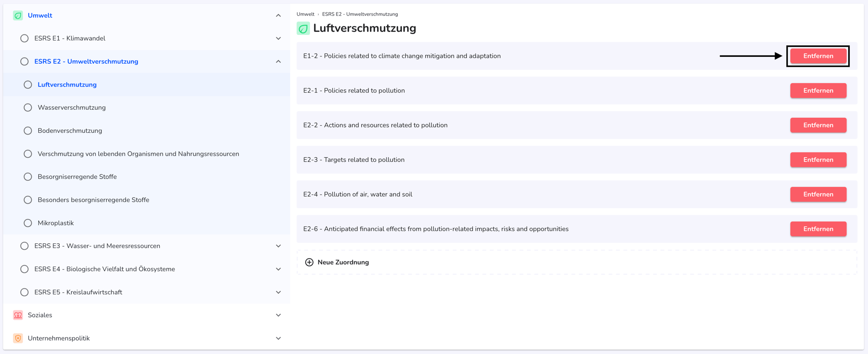Expand the Soziales category chevron
The height and width of the screenshot is (354, 868).
coord(278,315)
